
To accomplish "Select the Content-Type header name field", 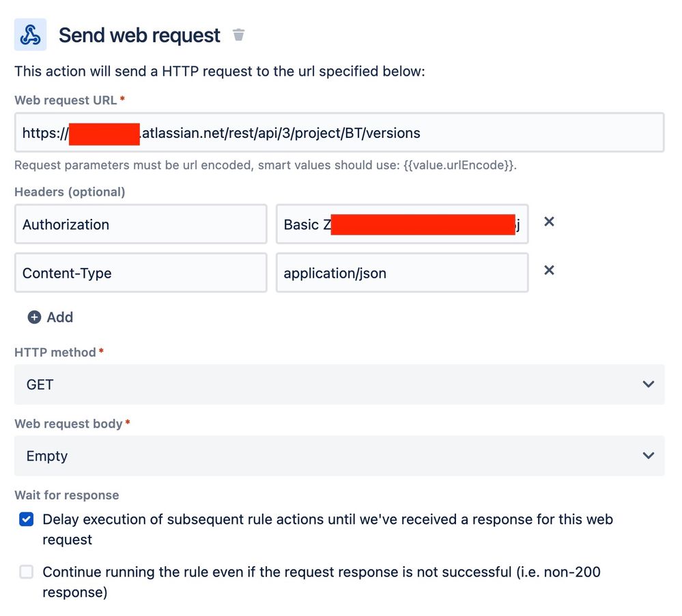I will coord(140,272).
